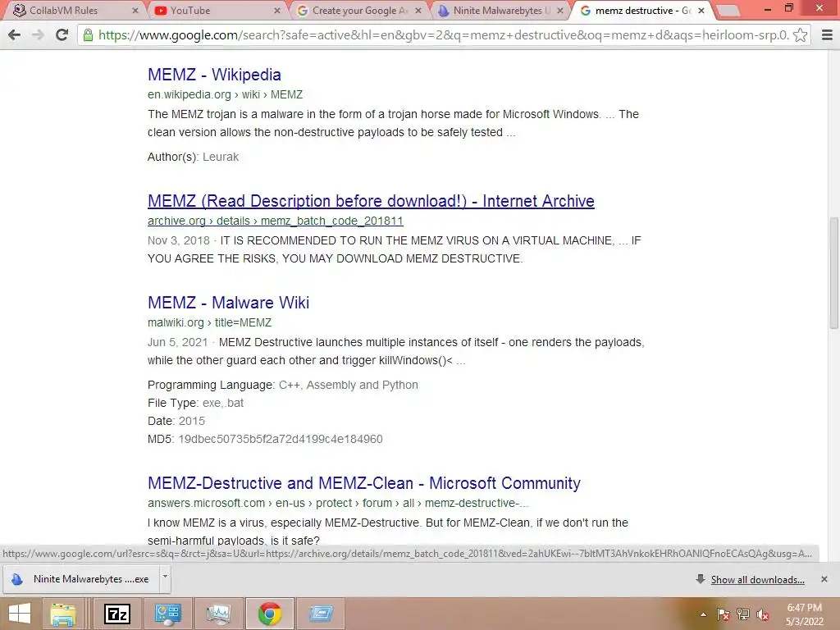Close the CollabVM Rules tab

pos(135,10)
